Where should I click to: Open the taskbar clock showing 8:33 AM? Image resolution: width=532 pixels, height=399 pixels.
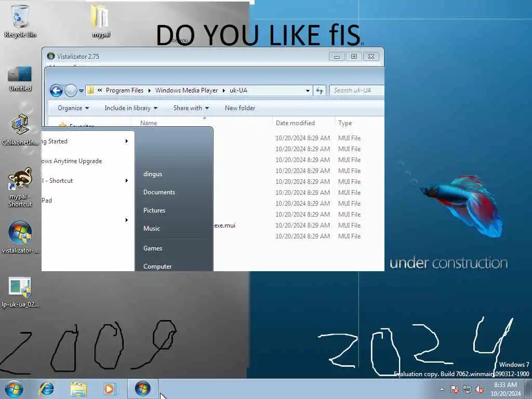point(506,389)
